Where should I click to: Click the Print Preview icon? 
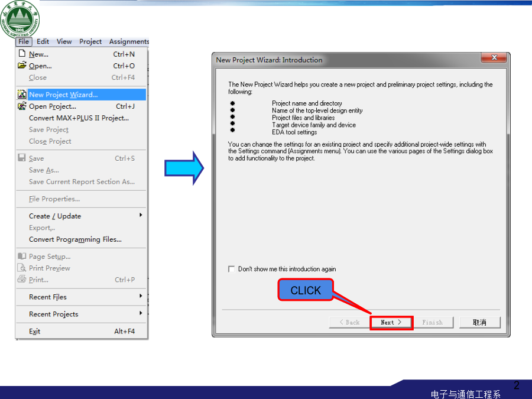(x=22, y=268)
